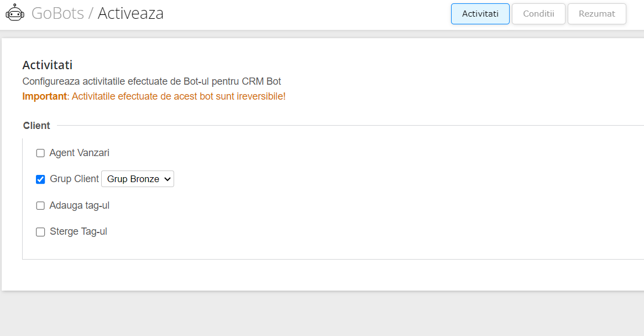644x336 pixels.
Task: Click the Agent Vanzari label text
Action: tap(79, 153)
